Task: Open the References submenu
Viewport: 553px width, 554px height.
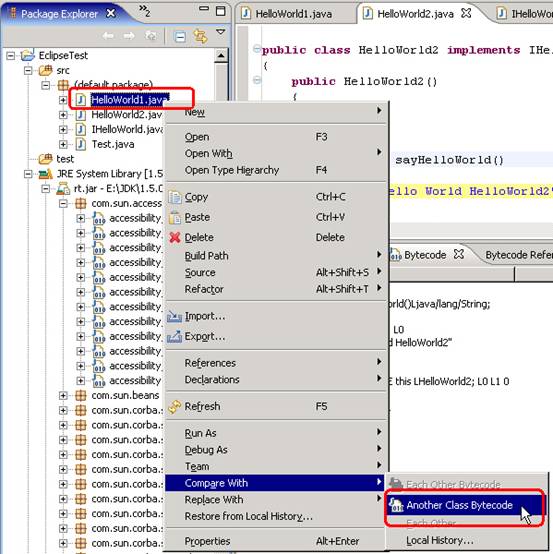Action: (276, 363)
